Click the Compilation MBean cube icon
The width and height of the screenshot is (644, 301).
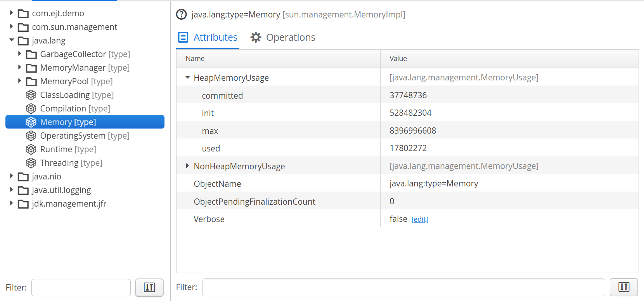pyautogui.click(x=31, y=109)
